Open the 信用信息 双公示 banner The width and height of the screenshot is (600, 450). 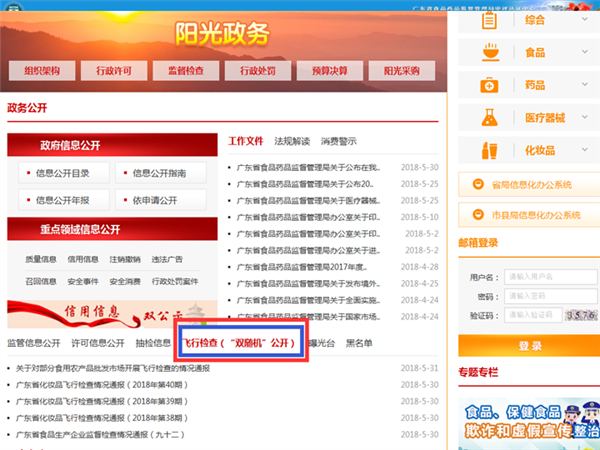point(111,313)
